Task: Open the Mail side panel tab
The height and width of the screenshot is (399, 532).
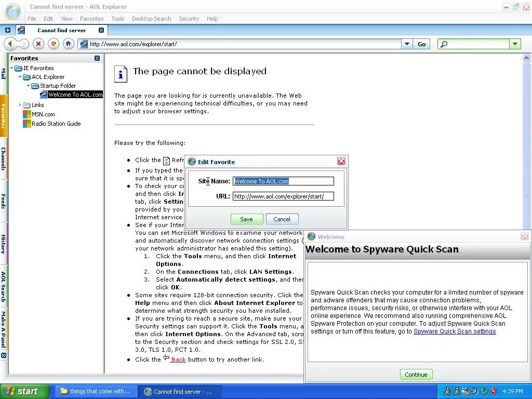Action: click(x=3, y=74)
